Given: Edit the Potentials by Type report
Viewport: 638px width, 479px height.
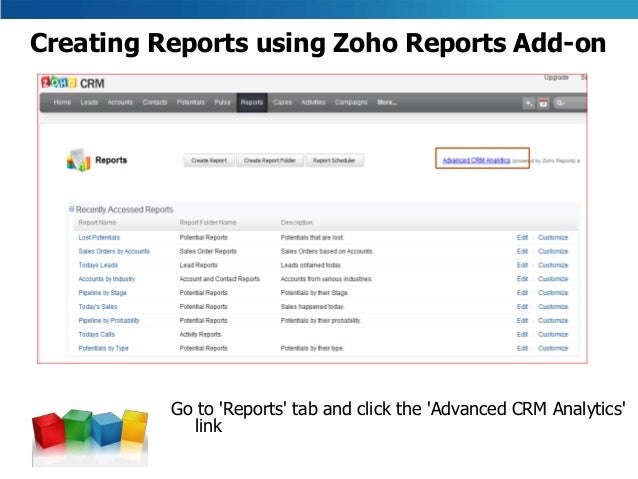Looking at the screenshot, I should click(x=522, y=348).
